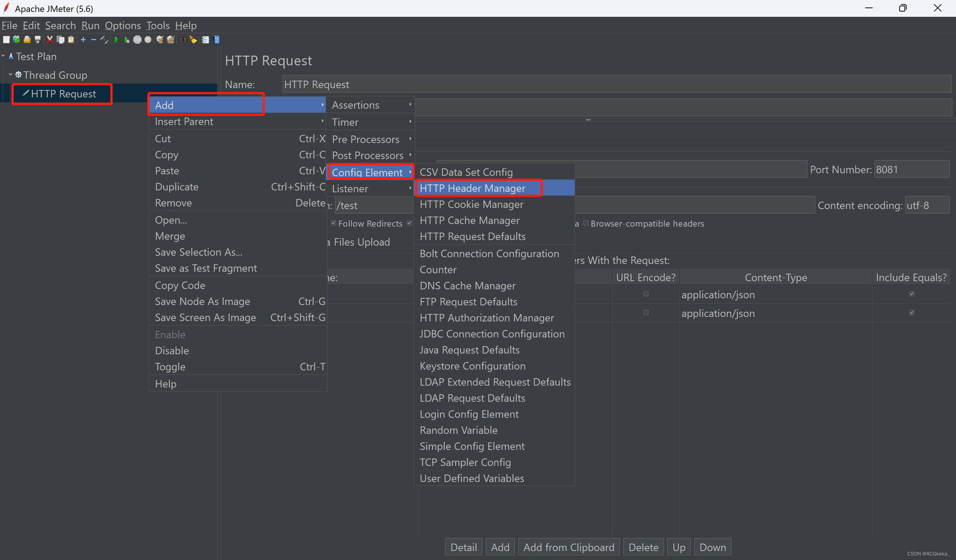Click the Thread Group tree item

point(55,75)
